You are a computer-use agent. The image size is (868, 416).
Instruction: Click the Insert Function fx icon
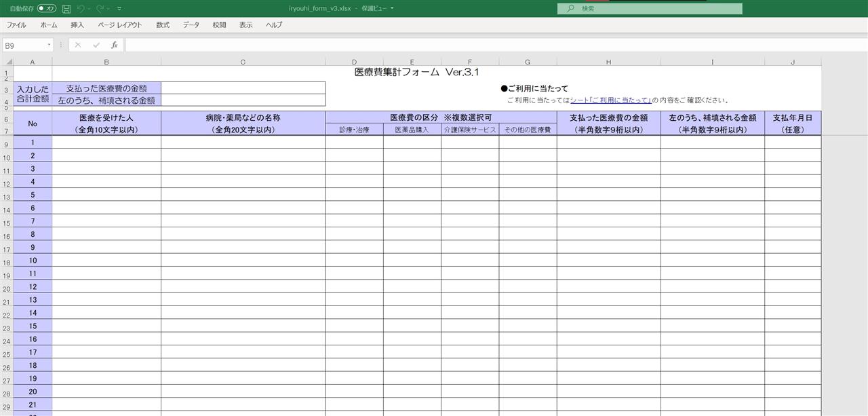(114, 45)
